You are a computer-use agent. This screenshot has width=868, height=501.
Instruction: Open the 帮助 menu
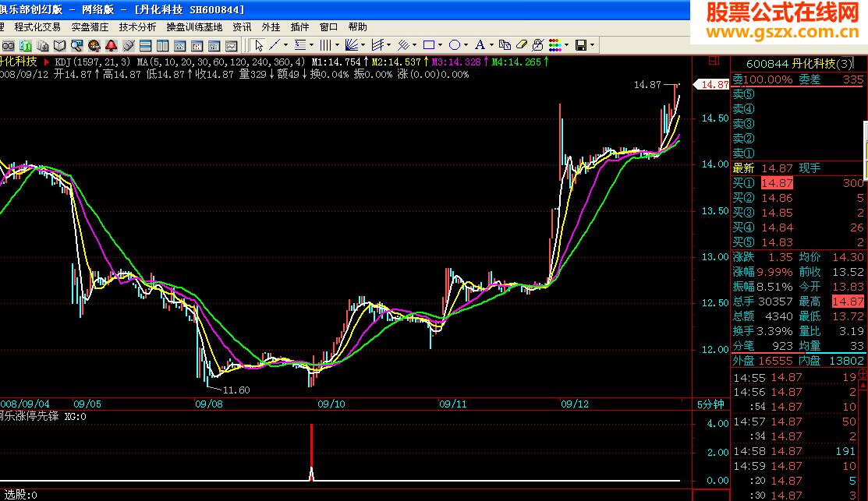(x=357, y=26)
